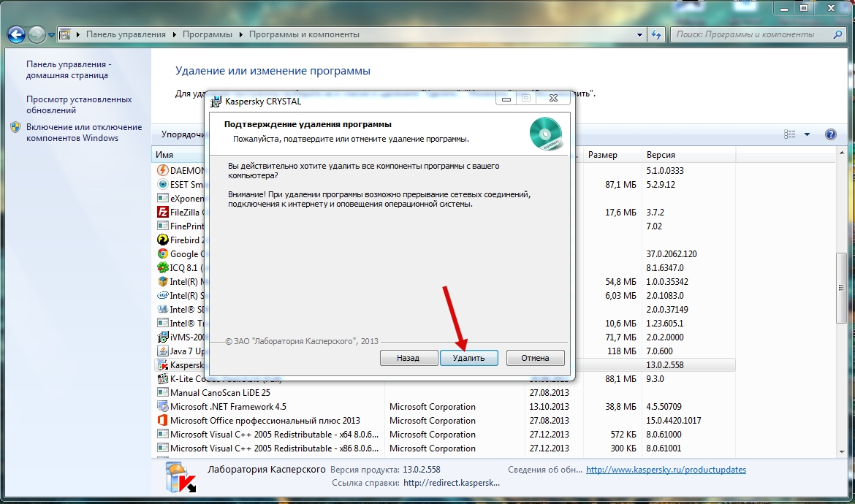Image resolution: width=855 pixels, height=504 pixels.
Task: Select the Java 7 Update icon
Action: 162,351
